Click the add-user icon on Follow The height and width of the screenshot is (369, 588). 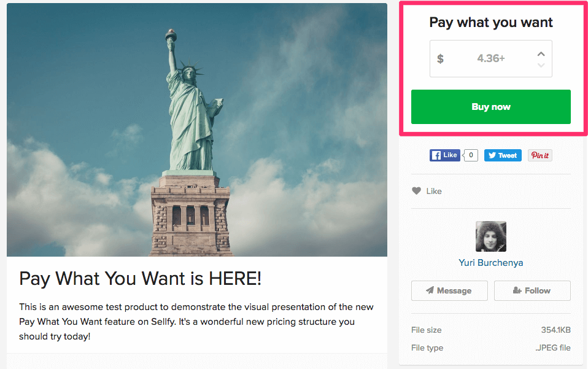[517, 290]
